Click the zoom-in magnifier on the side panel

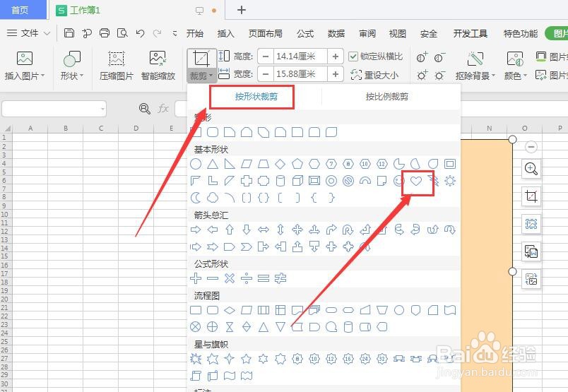click(x=531, y=169)
